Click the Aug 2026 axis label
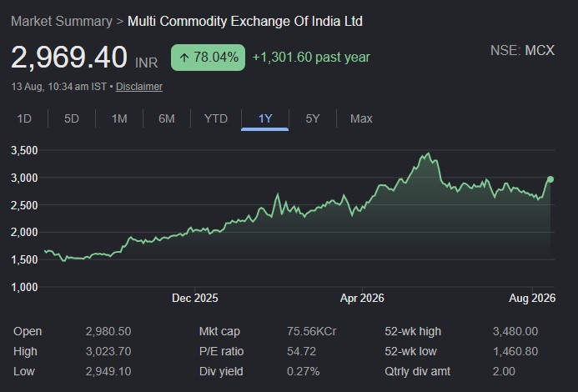Viewport: 578px width, 392px height. [x=532, y=299]
